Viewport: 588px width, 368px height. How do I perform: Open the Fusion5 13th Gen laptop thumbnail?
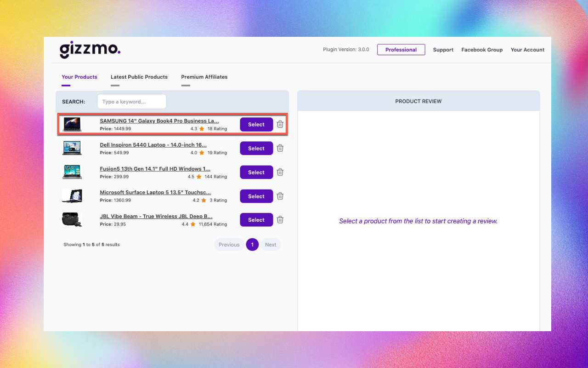pyautogui.click(x=72, y=172)
